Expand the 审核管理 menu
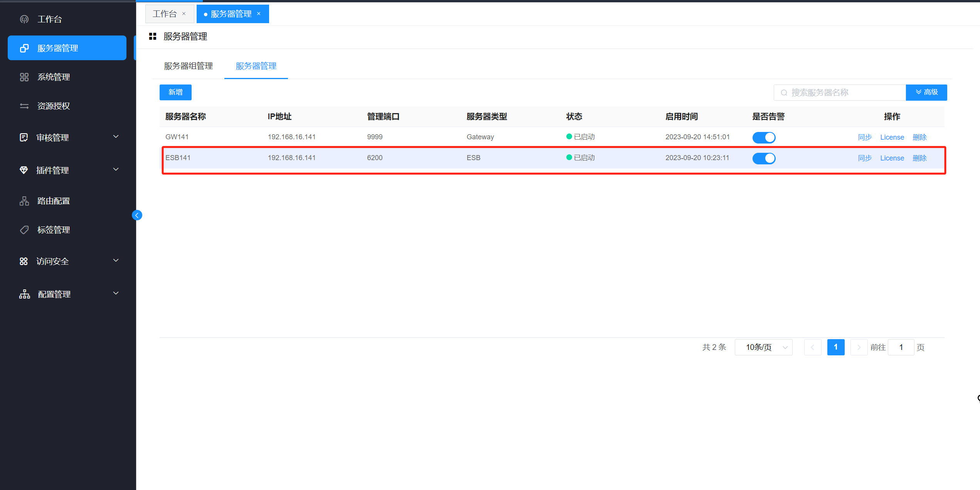 pos(116,137)
